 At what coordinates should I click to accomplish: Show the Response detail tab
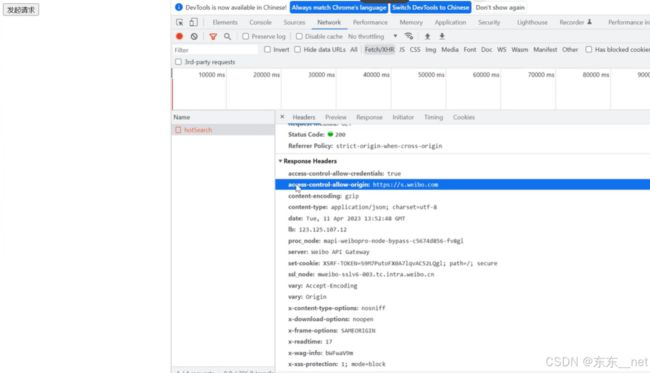click(369, 117)
